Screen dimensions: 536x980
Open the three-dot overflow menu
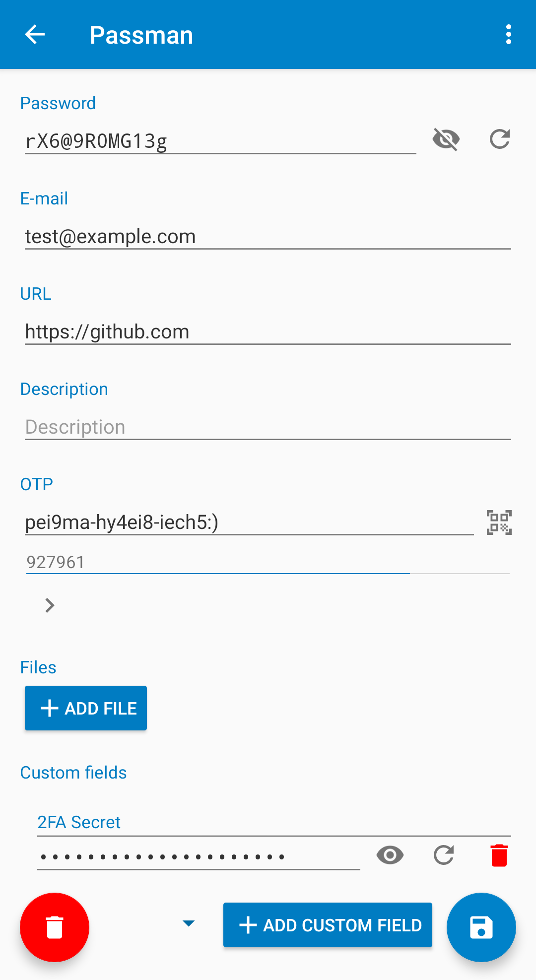coord(508,35)
